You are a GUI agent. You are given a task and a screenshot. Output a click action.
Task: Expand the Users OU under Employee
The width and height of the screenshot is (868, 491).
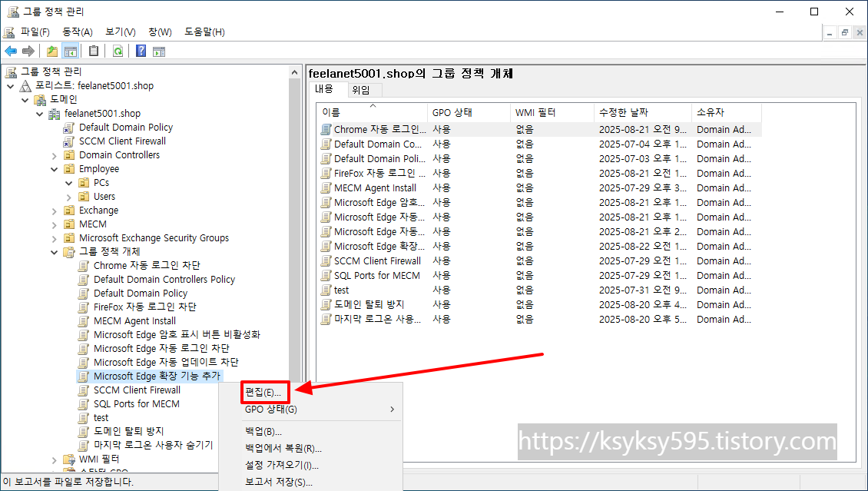click(x=68, y=197)
